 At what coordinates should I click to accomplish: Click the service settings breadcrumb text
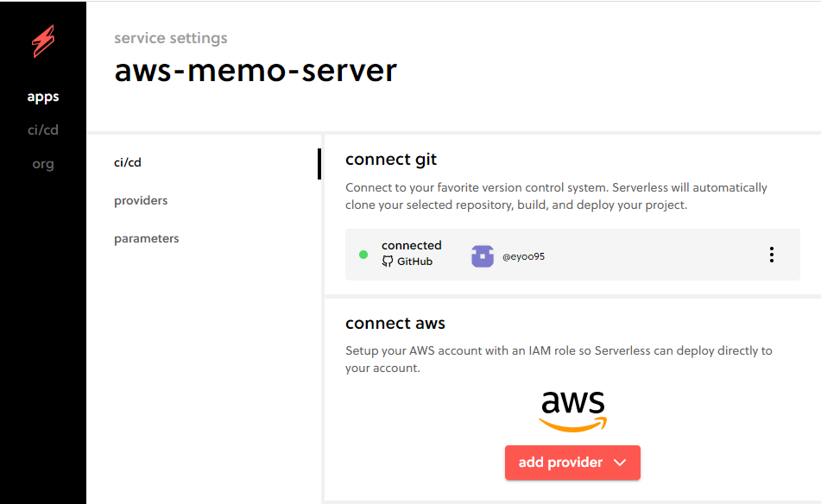coord(171,38)
